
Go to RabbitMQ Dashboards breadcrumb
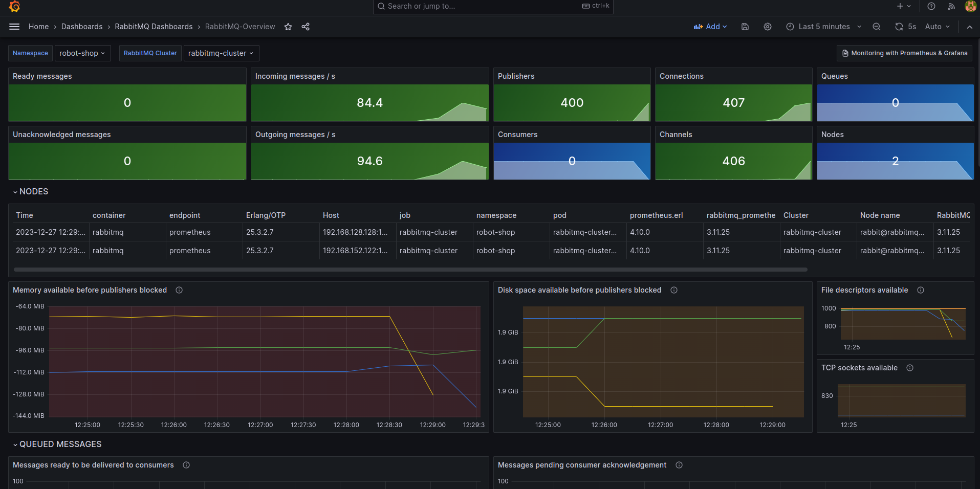point(154,27)
